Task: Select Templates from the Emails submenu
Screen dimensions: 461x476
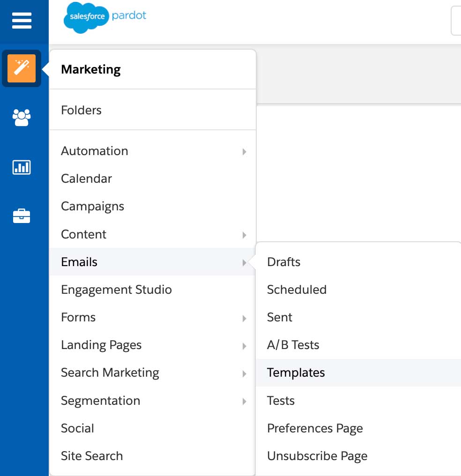Action: pos(296,373)
